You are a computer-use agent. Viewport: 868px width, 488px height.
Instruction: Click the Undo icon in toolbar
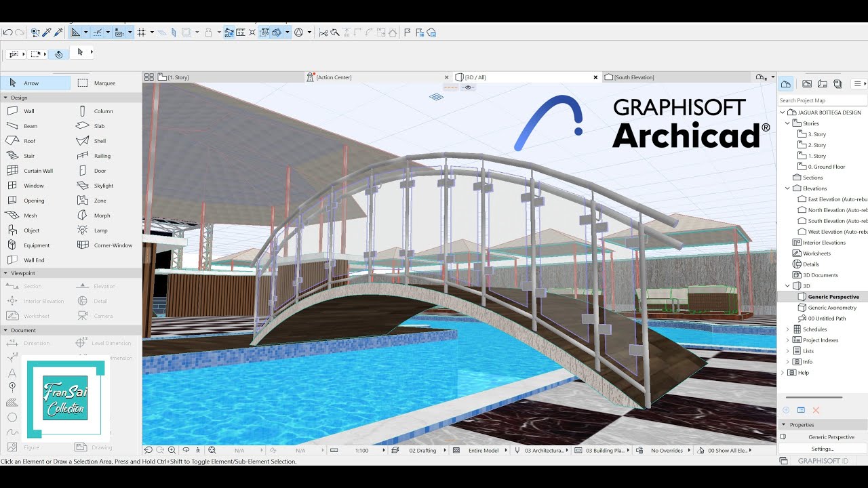point(8,33)
